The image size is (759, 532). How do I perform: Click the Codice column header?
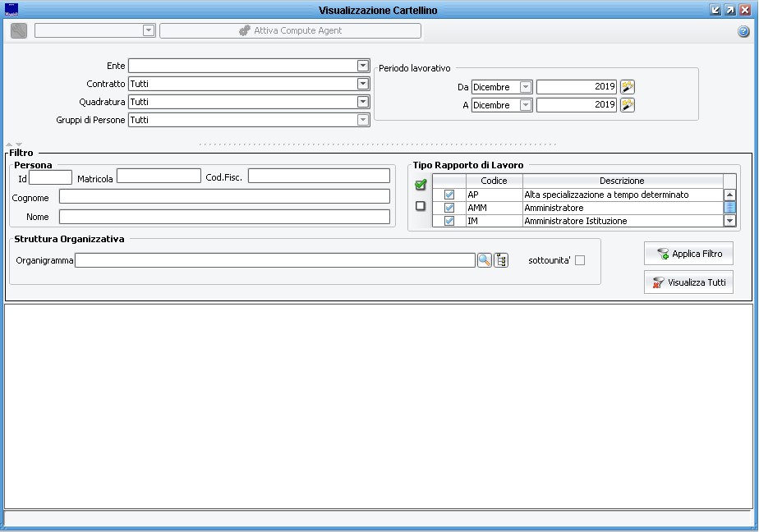(494, 181)
